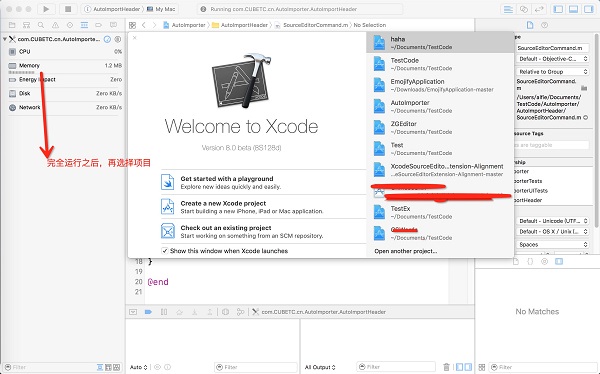The image size is (600, 374).
Task: Click SourceEditorCommand.m in the jump bar
Action: (x=311, y=25)
